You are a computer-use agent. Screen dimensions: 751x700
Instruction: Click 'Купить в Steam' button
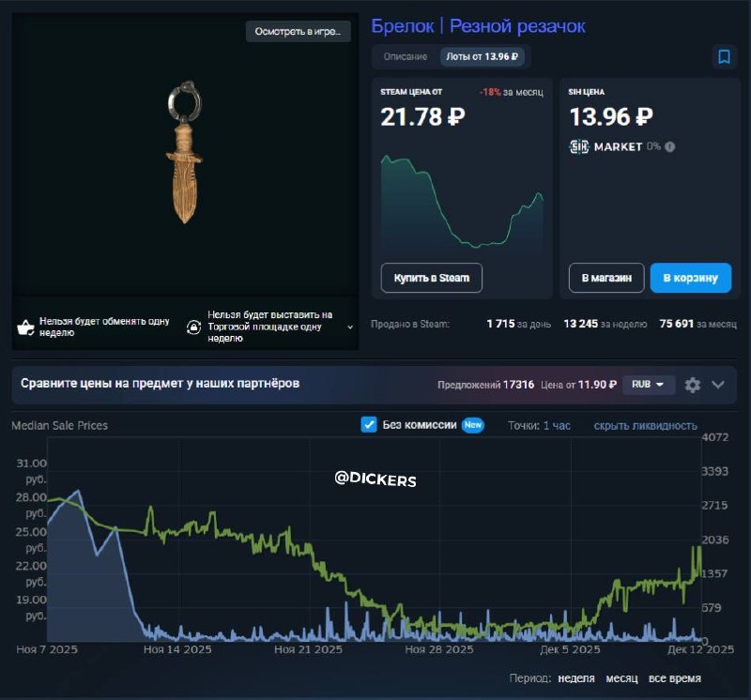click(432, 278)
